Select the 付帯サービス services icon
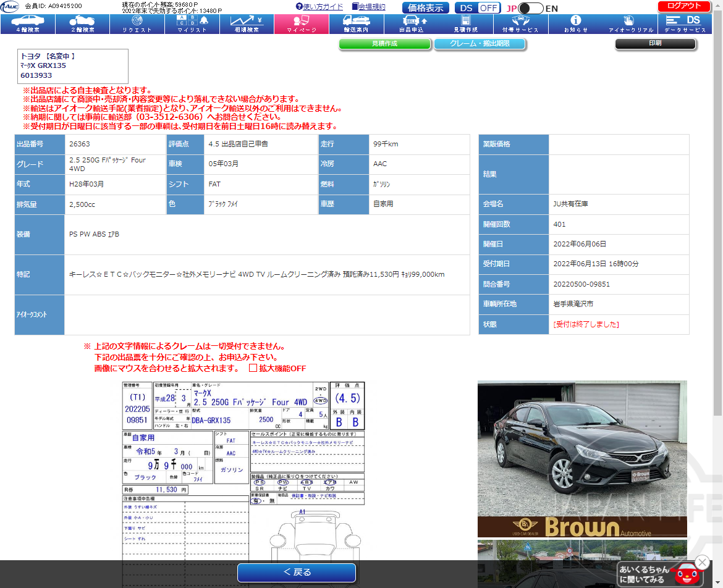 [x=520, y=23]
